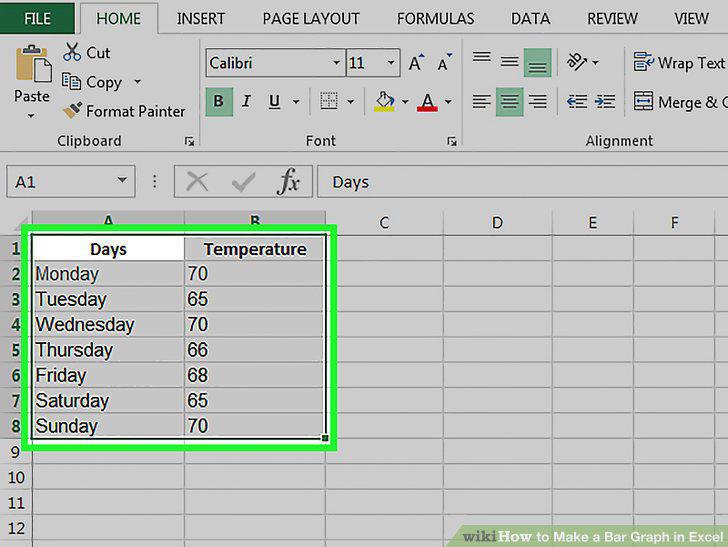Switch to the DATA tab
This screenshot has width=728, height=547.
click(531, 18)
